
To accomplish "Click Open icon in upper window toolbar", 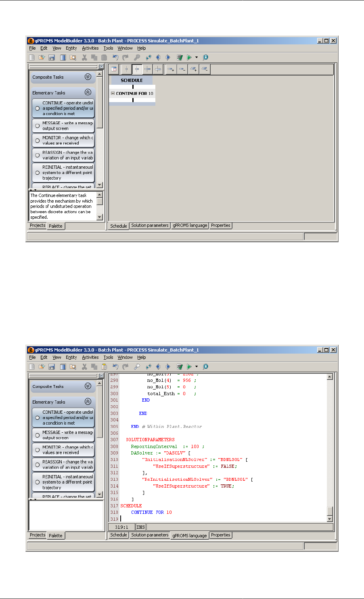I will pos(42,58).
